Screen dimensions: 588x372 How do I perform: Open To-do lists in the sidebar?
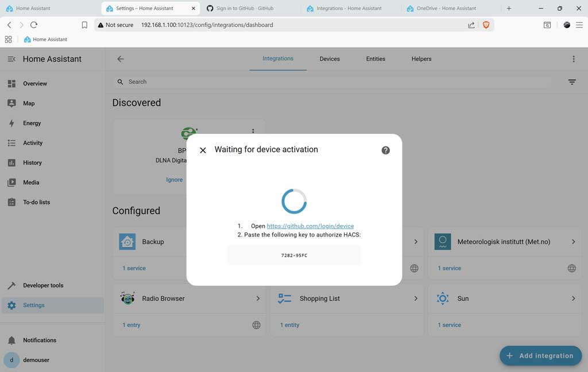click(52, 202)
